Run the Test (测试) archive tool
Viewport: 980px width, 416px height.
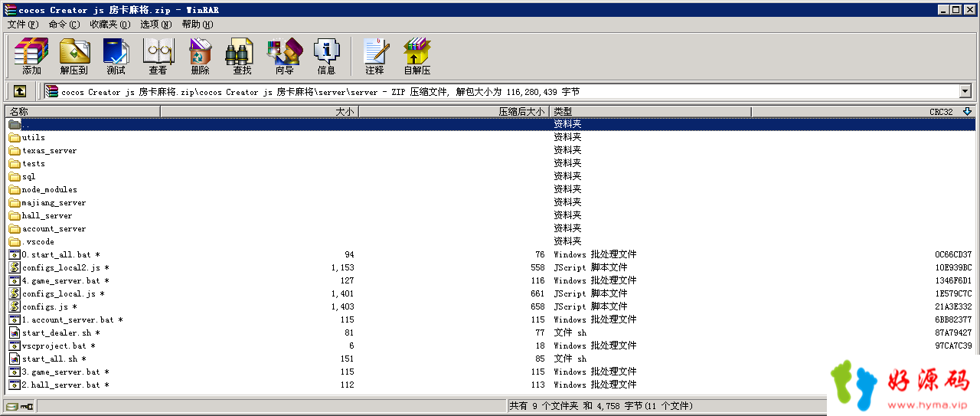coord(116,56)
